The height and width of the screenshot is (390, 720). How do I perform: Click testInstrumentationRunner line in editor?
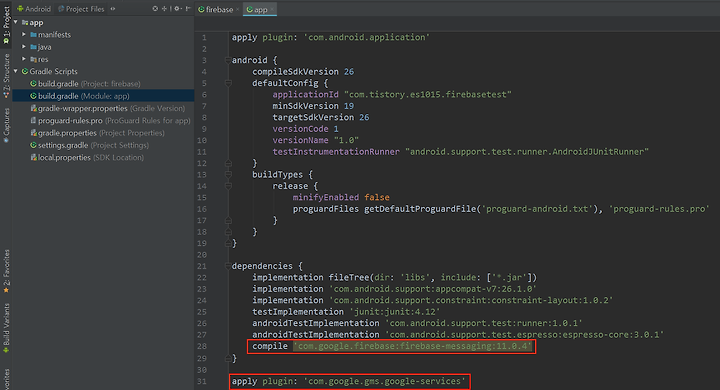point(461,152)
